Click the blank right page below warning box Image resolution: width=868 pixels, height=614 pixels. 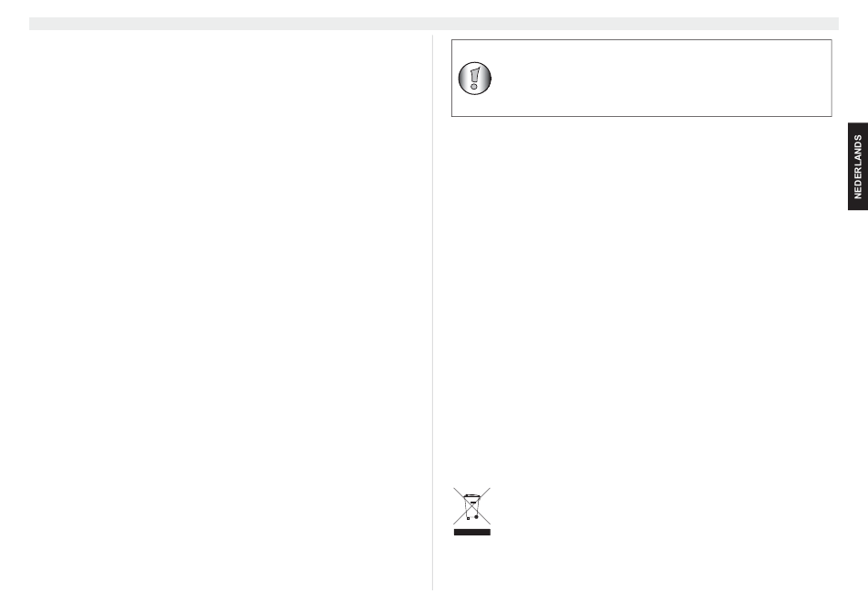tap(642, 299)
